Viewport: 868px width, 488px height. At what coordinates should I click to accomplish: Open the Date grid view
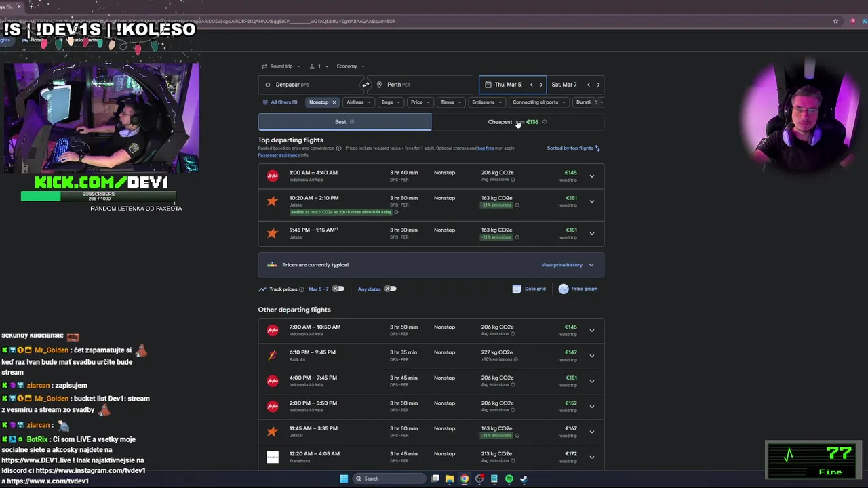(x=529, y=289)
